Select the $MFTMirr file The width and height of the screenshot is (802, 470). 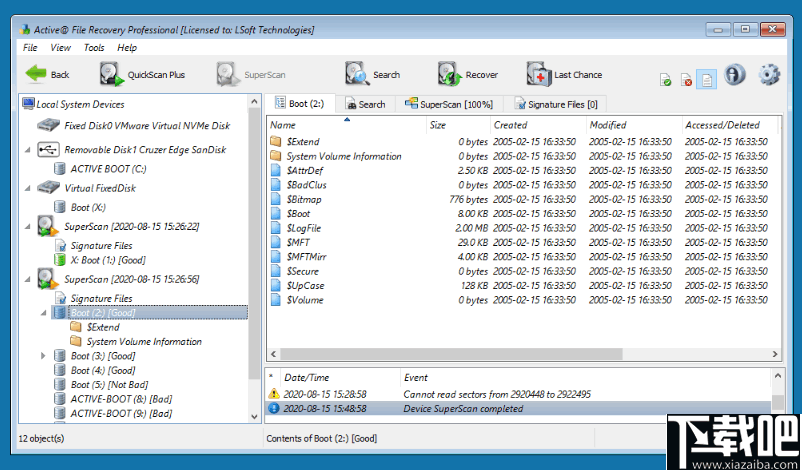pyautogui.click(x=306, y=257)
